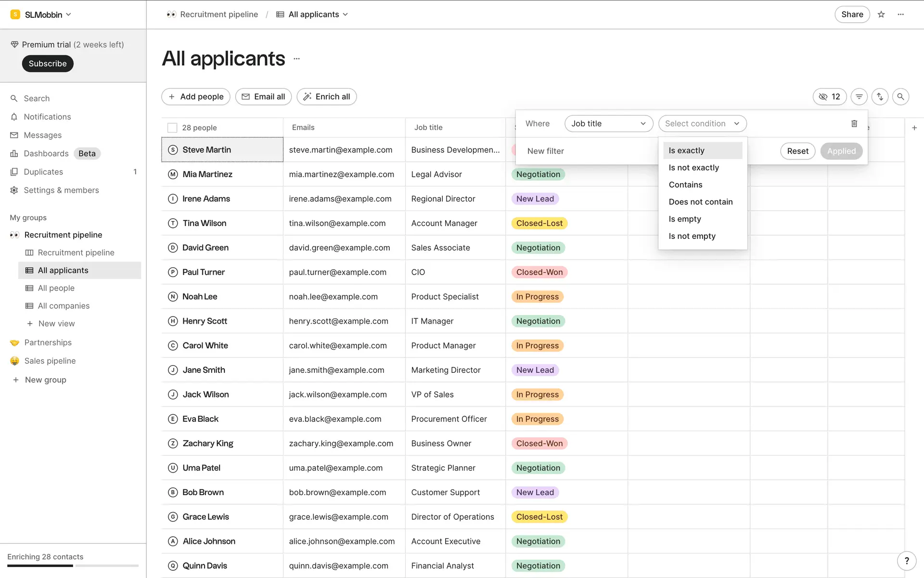Screen dimensions: 924x578
Task: Choose the Contains condition option
Action: click(x=685, y=185)
